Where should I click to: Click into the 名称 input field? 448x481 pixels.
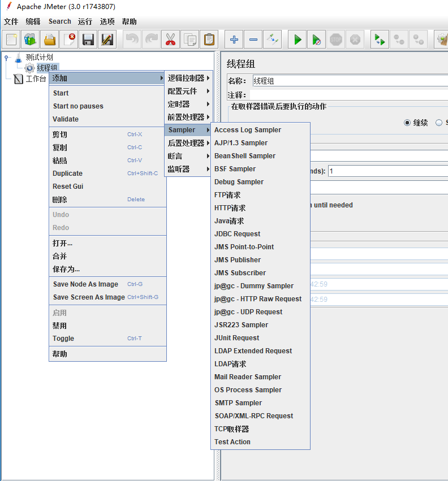coord(350,81)
